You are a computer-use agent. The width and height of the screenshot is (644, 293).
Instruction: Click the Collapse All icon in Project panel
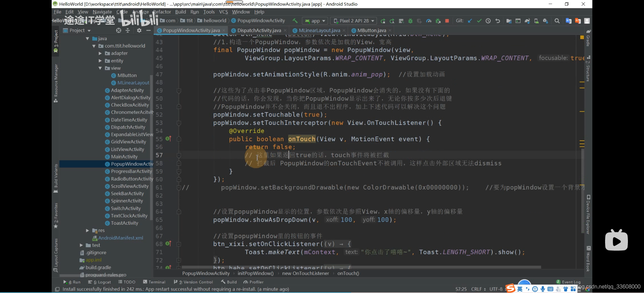coord(128,30)
